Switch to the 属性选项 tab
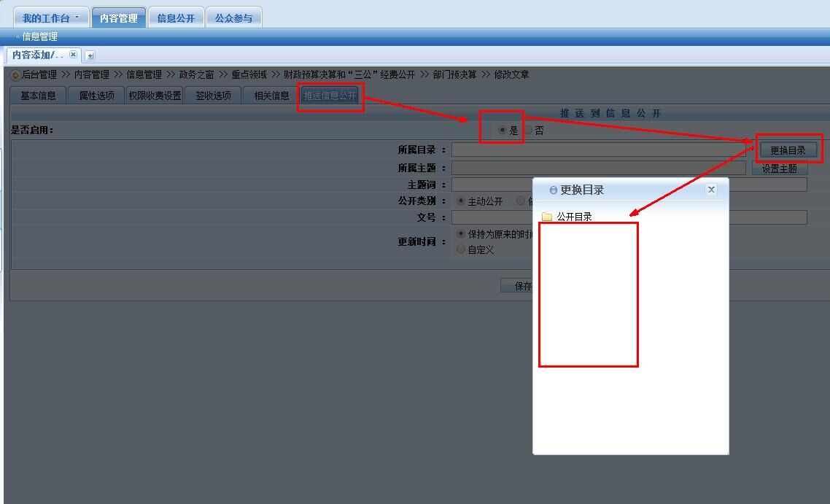This screenshot has height=504, width=830. [x=96, y=96]
